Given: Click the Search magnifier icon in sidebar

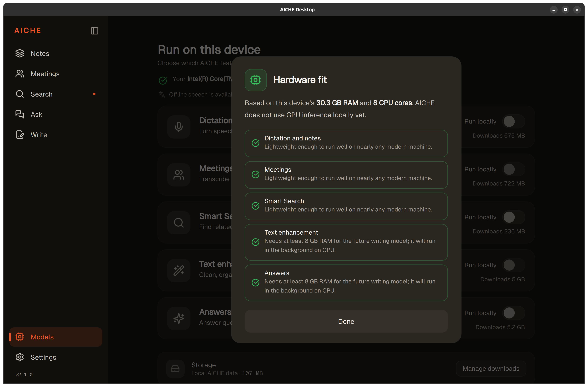Looking at the screenshot, I should pyautogui.click(x=20, y=94).
